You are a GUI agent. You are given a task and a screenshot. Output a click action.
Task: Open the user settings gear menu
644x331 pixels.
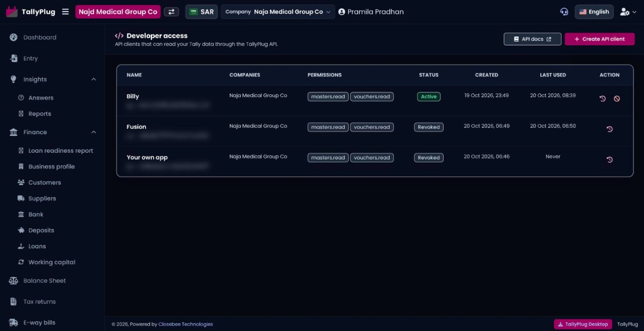pyautogui.click(x=628, y=12)
